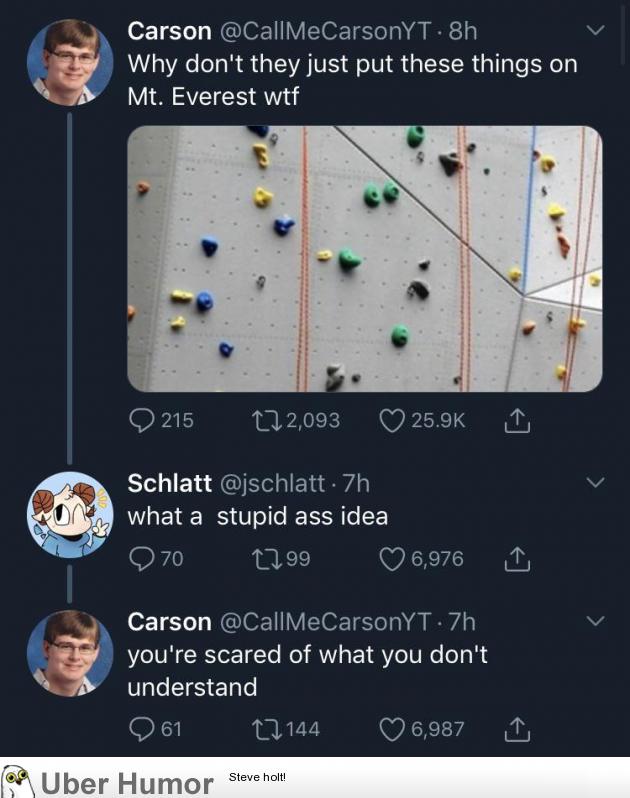Open chevron menu on Carson's last reply
630x798 pixels.
tap(595, 621)
